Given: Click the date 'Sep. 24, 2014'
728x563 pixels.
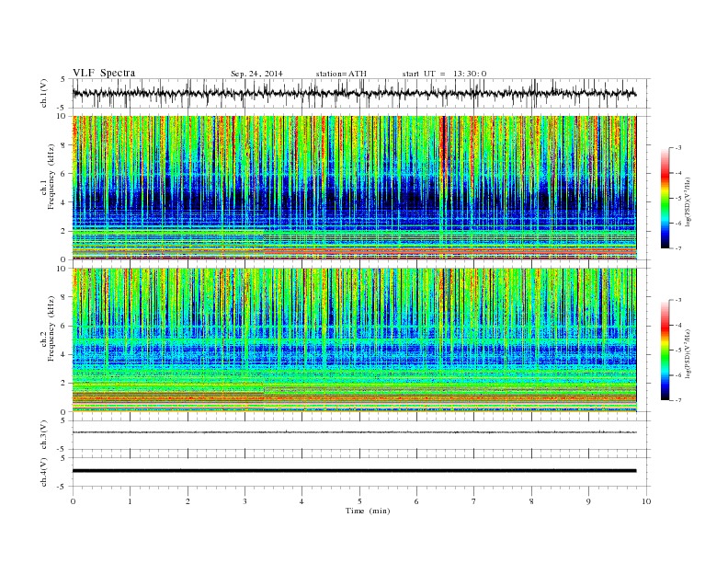Looking at the screenshot, I should (x=256, y=74).
